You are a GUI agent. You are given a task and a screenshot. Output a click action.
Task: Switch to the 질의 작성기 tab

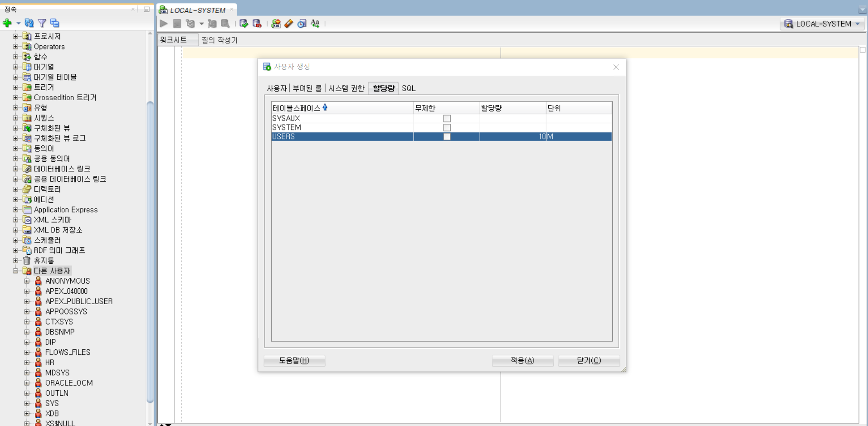coord(219,40)
